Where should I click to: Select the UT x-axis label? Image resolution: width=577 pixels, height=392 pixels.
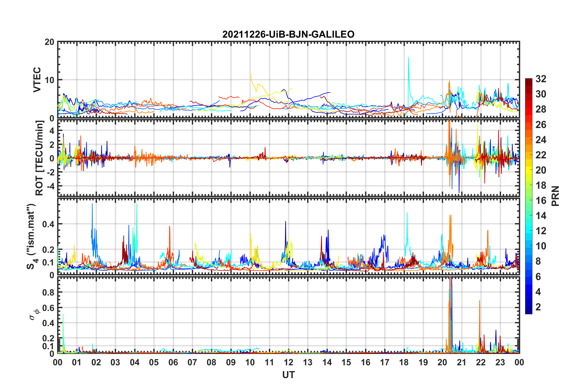pyautogui.click(x=288, y=375)
